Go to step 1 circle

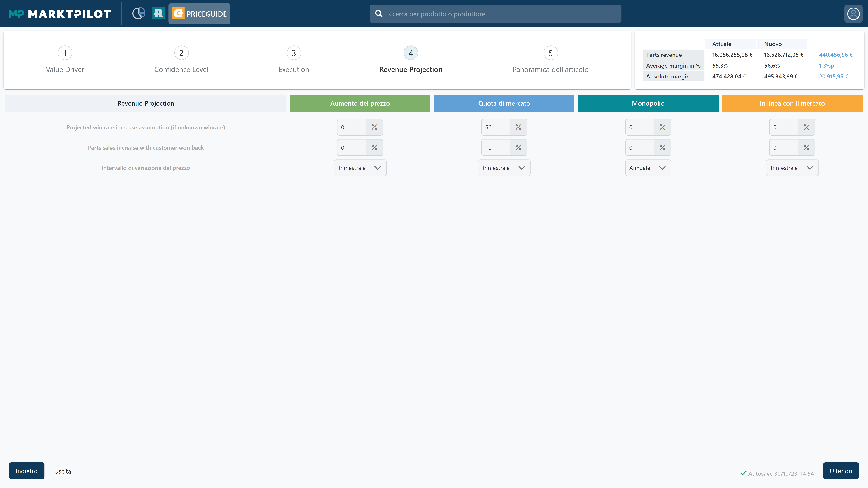click(65, 53)
